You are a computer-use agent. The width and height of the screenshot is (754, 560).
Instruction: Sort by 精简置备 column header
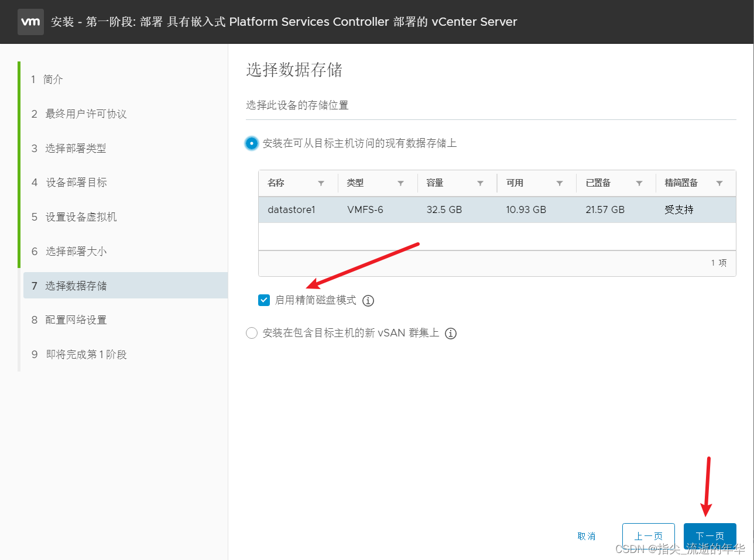tap(681, 183)
